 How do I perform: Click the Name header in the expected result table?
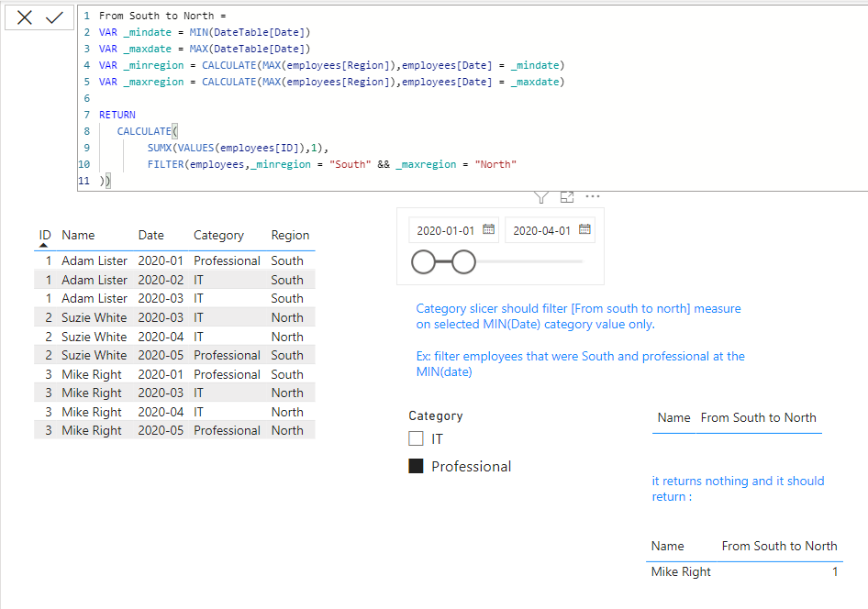(668, 546)
